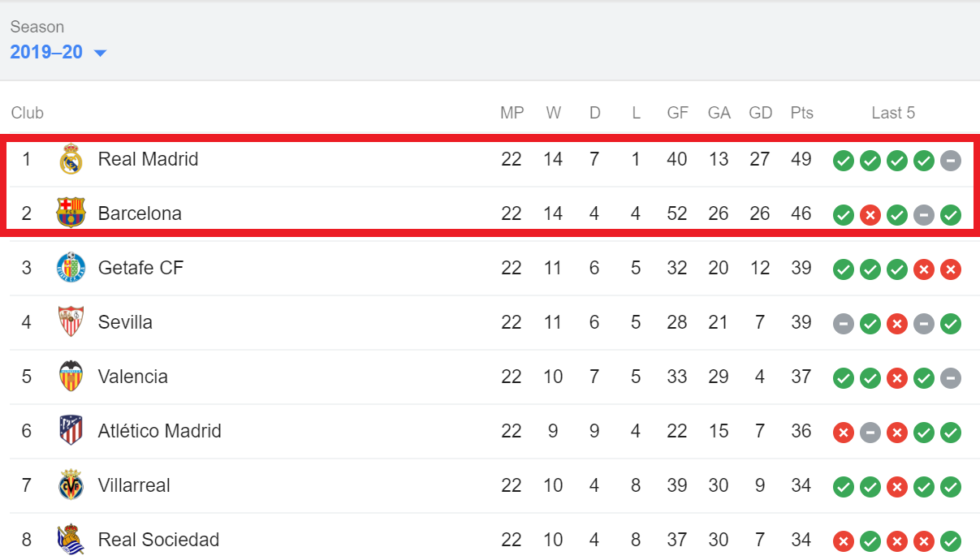Viewport: 980px width, 560px height.
Task: Click the Club column header
Action: (x=27, y=113)
